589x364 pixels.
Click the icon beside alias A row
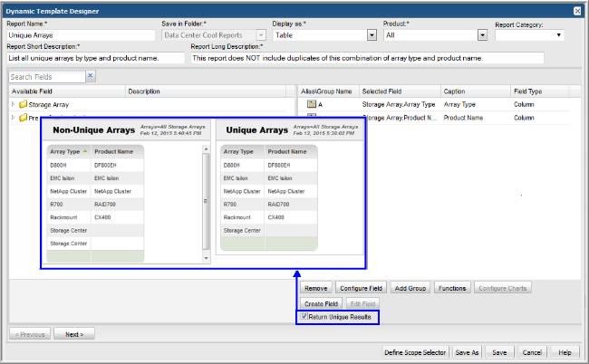click(x=311, y=105)
